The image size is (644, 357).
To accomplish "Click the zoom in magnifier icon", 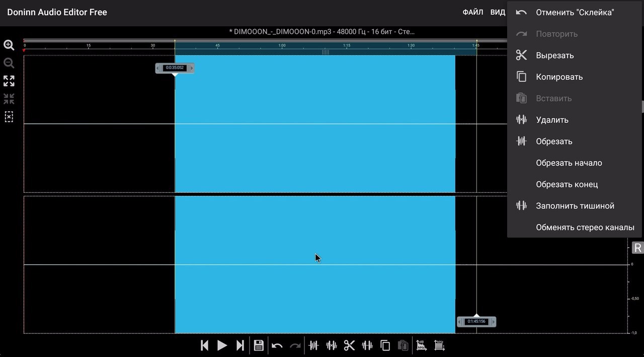I will pos(9,45).
